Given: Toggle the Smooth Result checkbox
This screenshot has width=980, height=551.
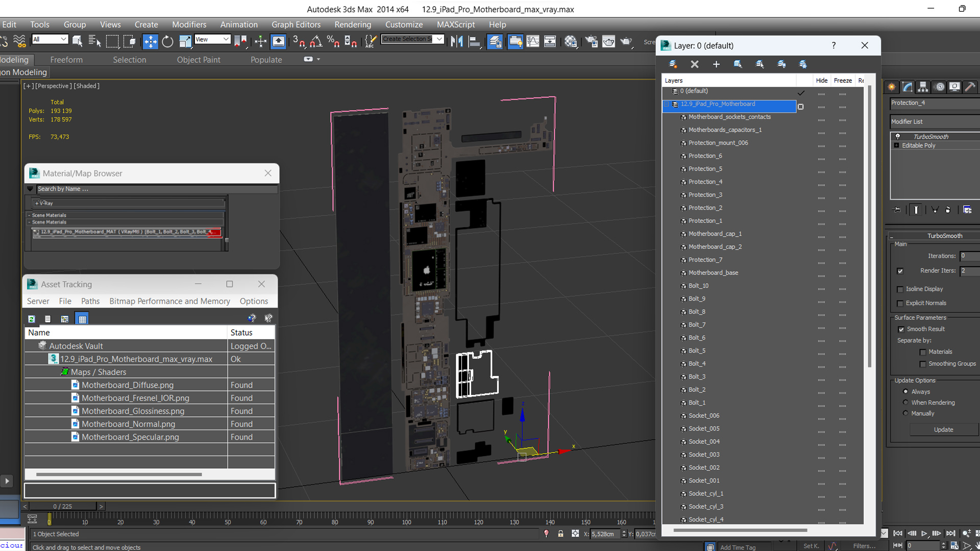Looking at the screenshot, I should pyautogui.click(x=901, y=329).
